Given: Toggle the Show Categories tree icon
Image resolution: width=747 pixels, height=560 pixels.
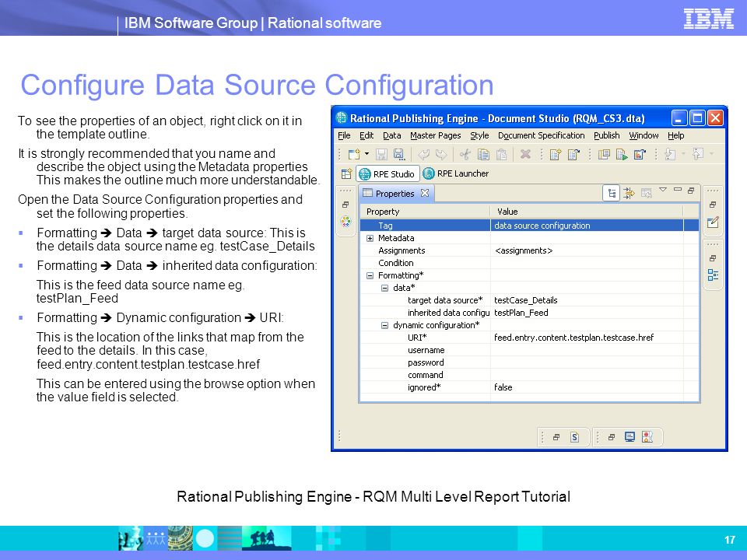Looking at the screenshot, I should pyautogui.click(x=612, y=193).
